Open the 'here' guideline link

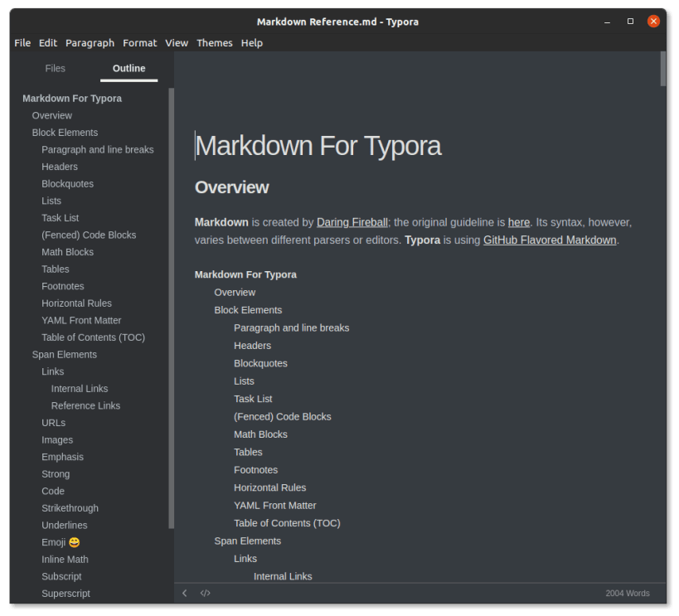click(x=519, y=222)
